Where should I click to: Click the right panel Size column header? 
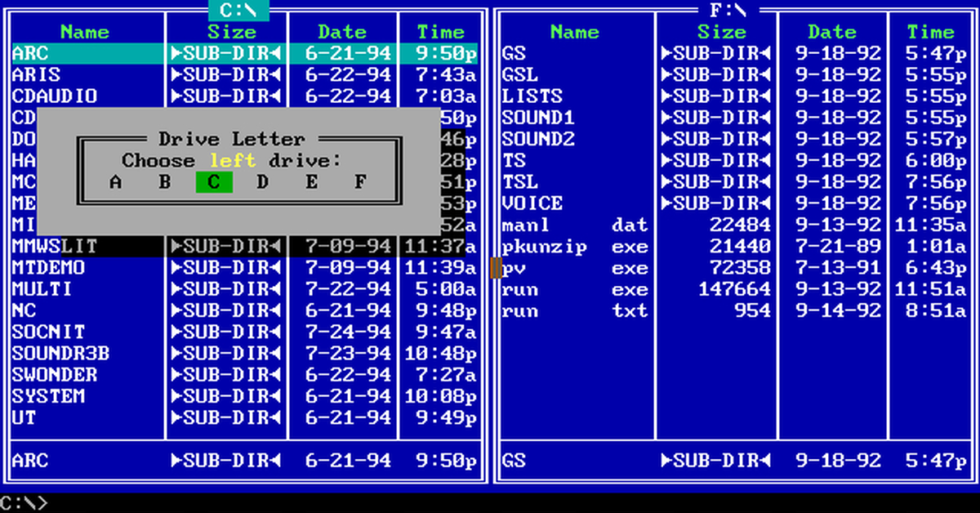coord(721,33)
